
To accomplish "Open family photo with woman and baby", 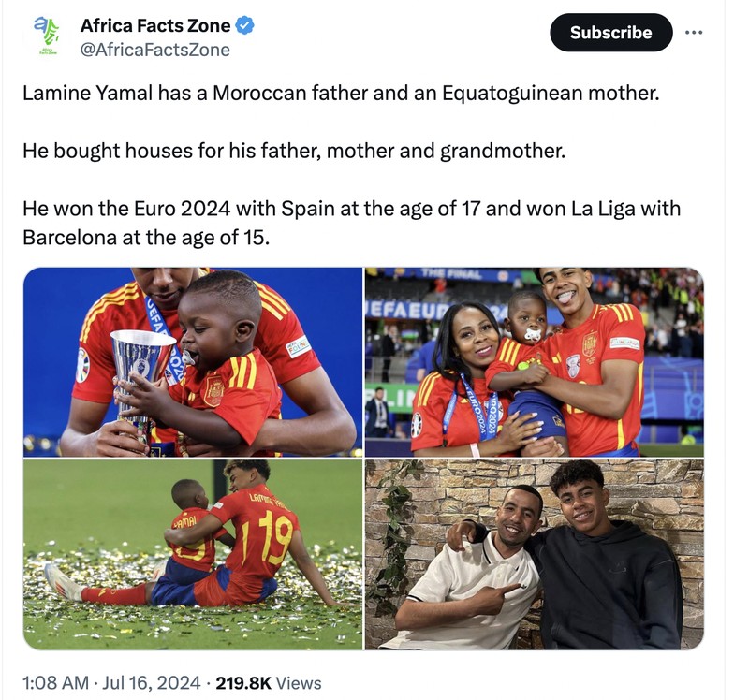I will [x=534, y=362].
